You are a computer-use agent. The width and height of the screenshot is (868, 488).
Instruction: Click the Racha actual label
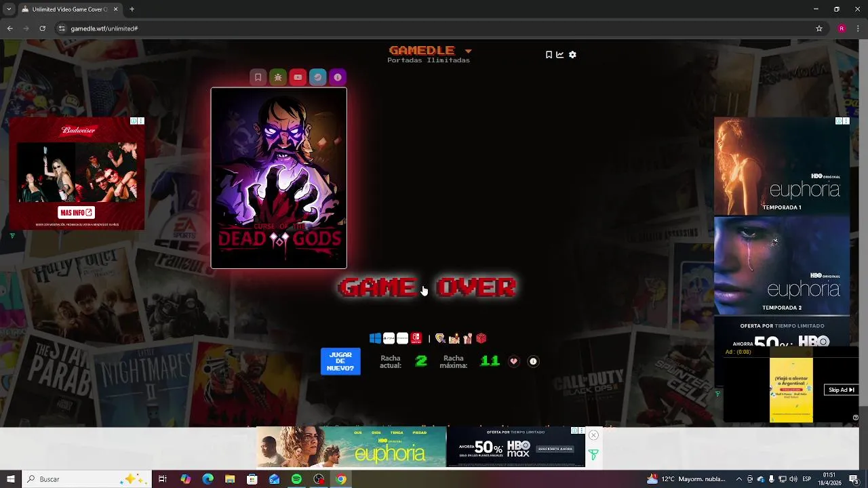click(391, 362)
